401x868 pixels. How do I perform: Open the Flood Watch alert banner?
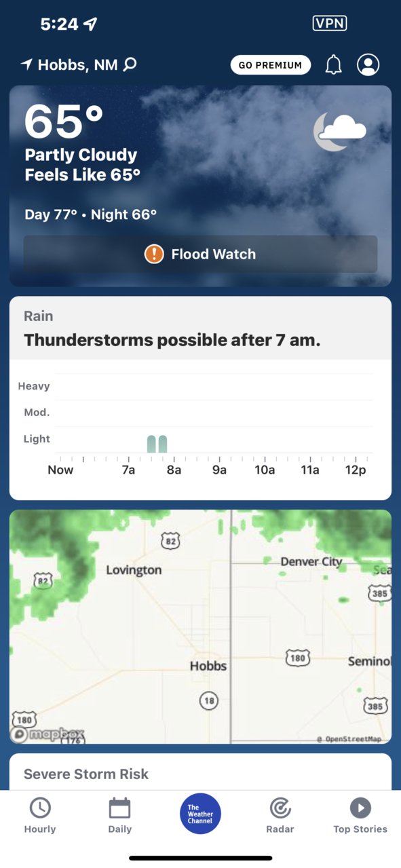(200, 254)
